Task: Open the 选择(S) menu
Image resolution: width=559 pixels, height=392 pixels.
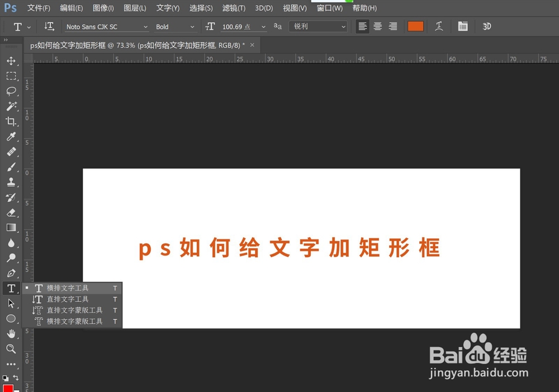Action: point(201,8)
